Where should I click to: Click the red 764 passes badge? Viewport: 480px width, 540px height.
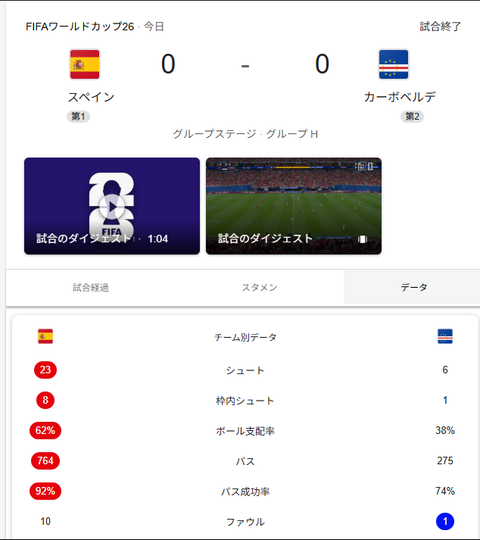[x=45, y=461]
